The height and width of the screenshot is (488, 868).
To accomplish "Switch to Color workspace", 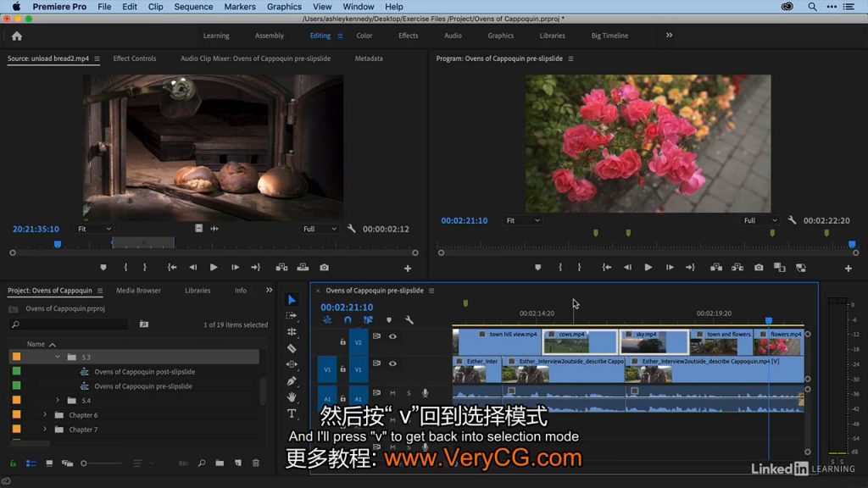I will coord(364,36).
